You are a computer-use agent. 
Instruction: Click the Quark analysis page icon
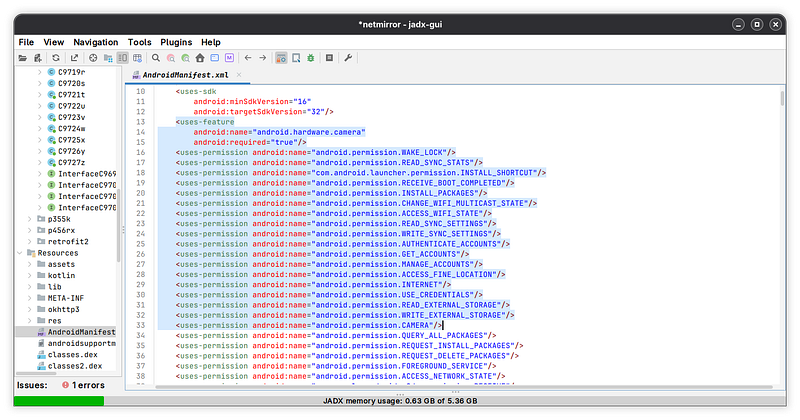pyautogui.click(x=296, y=58)
